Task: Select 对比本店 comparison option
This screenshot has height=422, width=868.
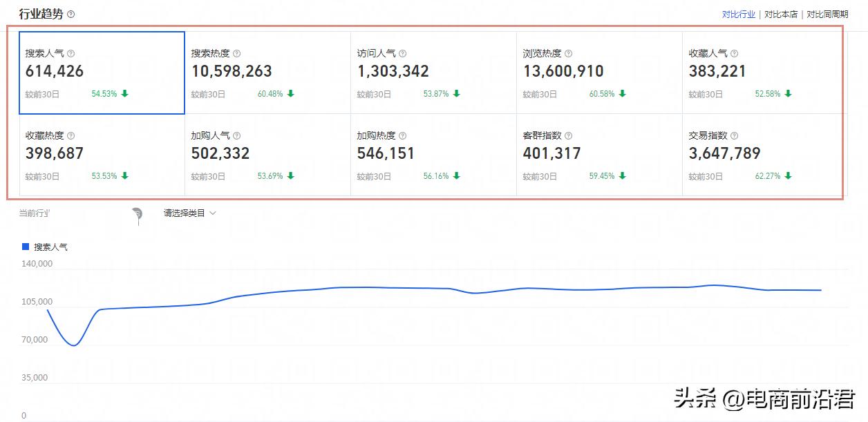Action: pyautogui.click(x=781, y=15)
